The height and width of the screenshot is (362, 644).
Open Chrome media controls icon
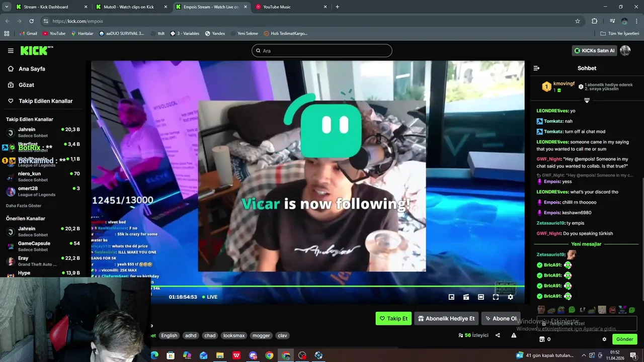click(612, 21)
